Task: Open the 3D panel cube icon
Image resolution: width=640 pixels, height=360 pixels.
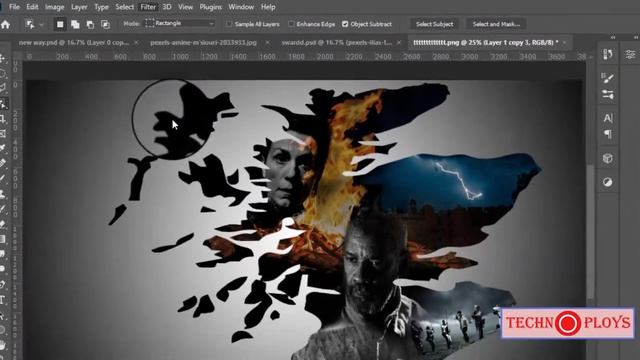Action: coord(608,158)
